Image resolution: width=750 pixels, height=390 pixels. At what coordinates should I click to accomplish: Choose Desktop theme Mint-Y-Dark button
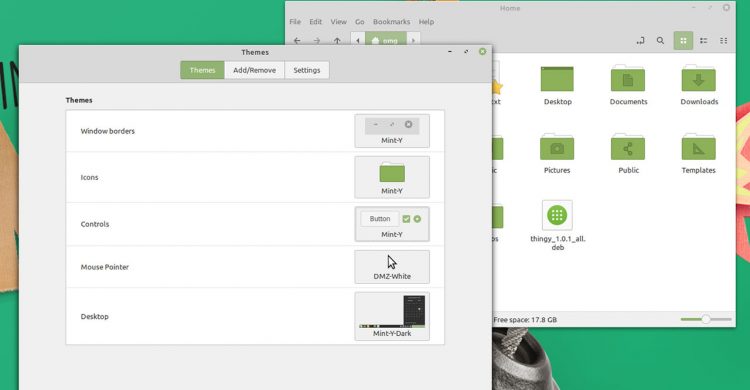(x=392, y=316)
